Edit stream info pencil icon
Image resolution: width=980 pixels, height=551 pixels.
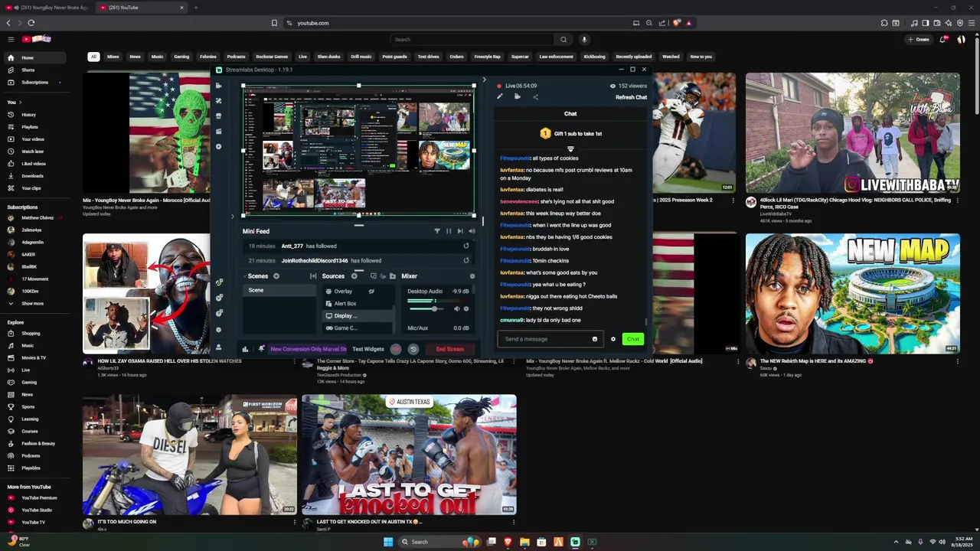click(500, 96)
